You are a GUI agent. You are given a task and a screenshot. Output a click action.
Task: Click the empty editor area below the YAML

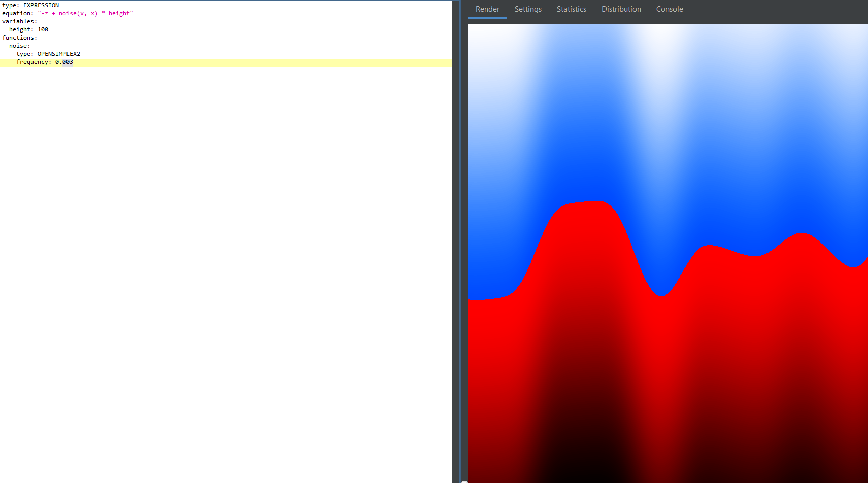point(203,203)
